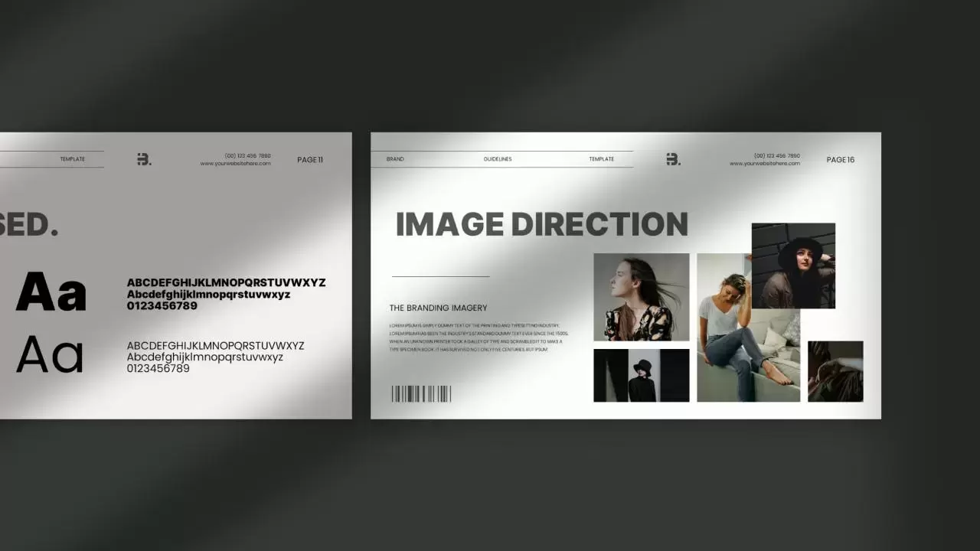Click TEMPLATE in the PAGE 16 slide header
This screenshot has height=551, width=980.
(x=602, y=159)
